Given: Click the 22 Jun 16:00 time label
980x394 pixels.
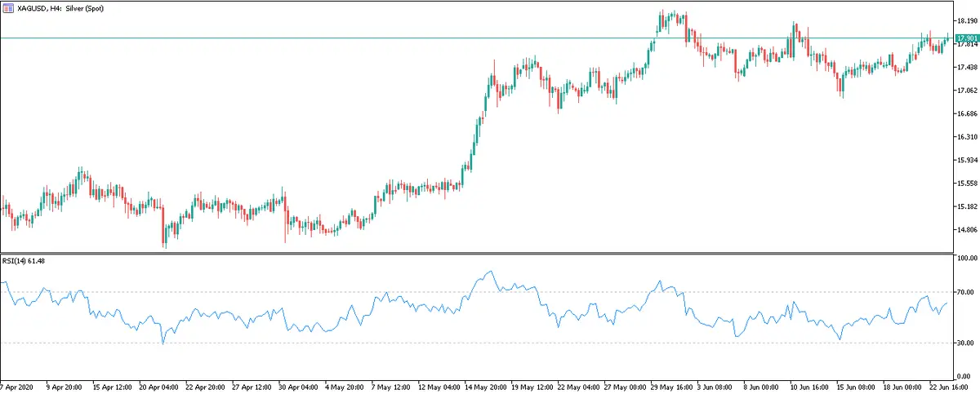Looking at the screenshot, I should [955, 385].
